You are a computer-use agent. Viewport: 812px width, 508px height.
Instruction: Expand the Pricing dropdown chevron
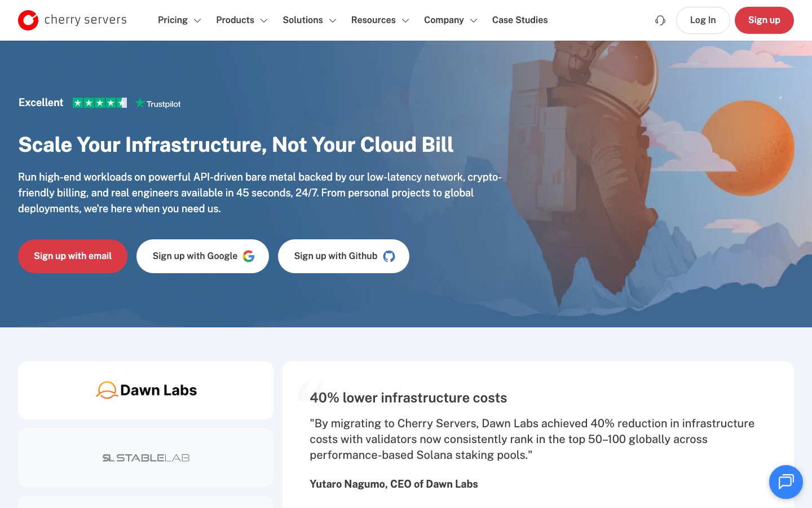click(x=197, y=21)
